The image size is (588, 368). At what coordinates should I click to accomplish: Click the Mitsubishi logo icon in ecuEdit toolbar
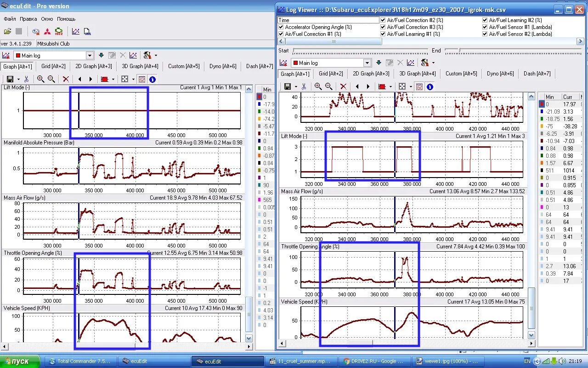click(x=47, y=31)
